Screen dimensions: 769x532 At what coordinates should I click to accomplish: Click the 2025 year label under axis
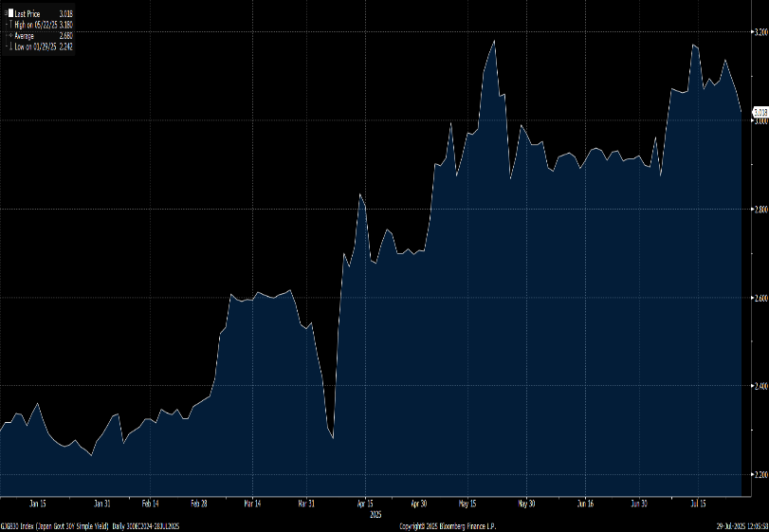(x=375, y=515)
